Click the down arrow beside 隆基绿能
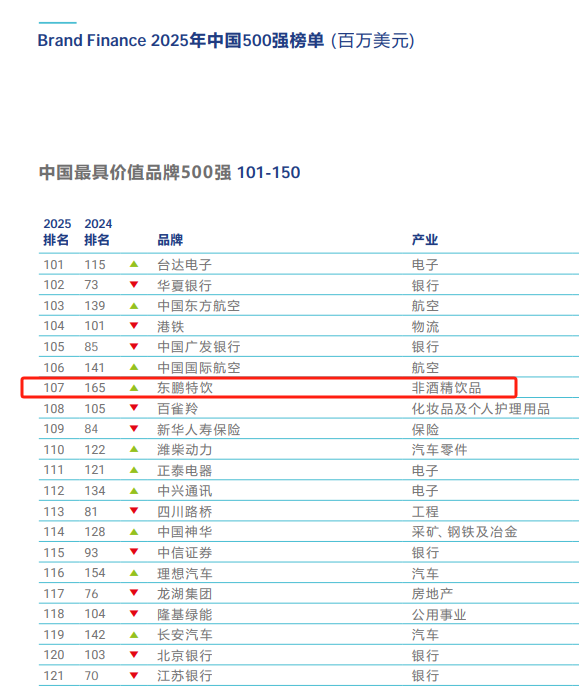The width and height of the screenshot is (579, 689). tap(134, 613)
